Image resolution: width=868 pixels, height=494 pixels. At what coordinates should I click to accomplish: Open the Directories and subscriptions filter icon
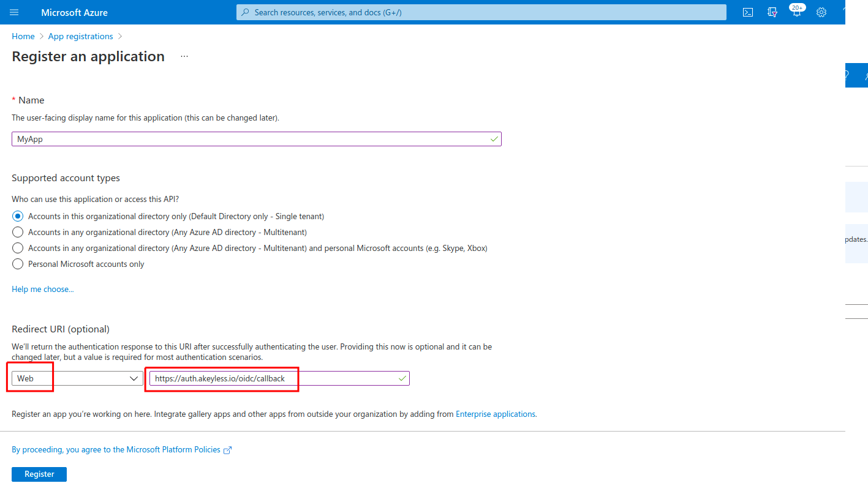point(772,12)
